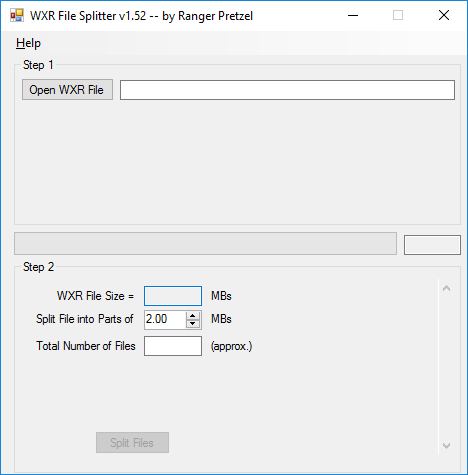Click the empty progress bar
The image size is (468, 475).
point(205,244)
